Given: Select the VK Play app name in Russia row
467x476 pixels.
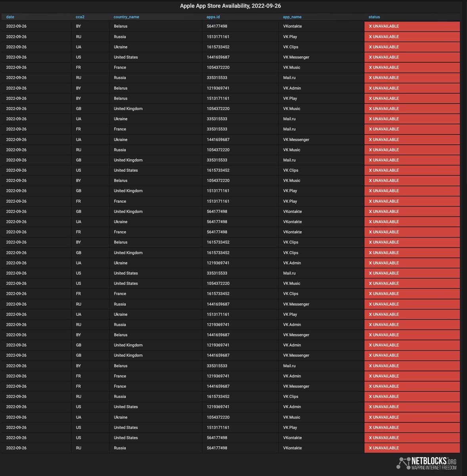Looking at the screenshot, I should (290, 36).
